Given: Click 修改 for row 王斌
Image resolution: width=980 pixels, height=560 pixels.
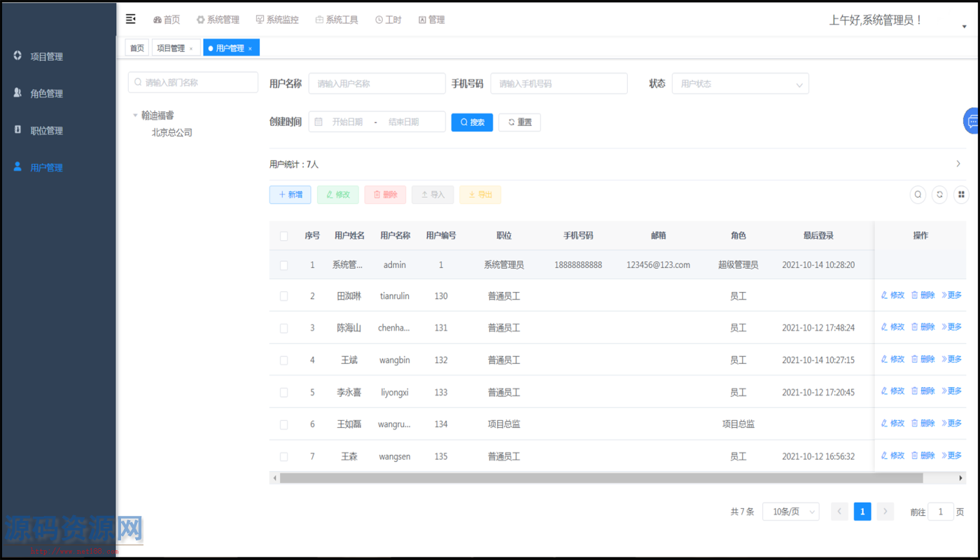Looking at the screenshot, I should tap(892, 359).
